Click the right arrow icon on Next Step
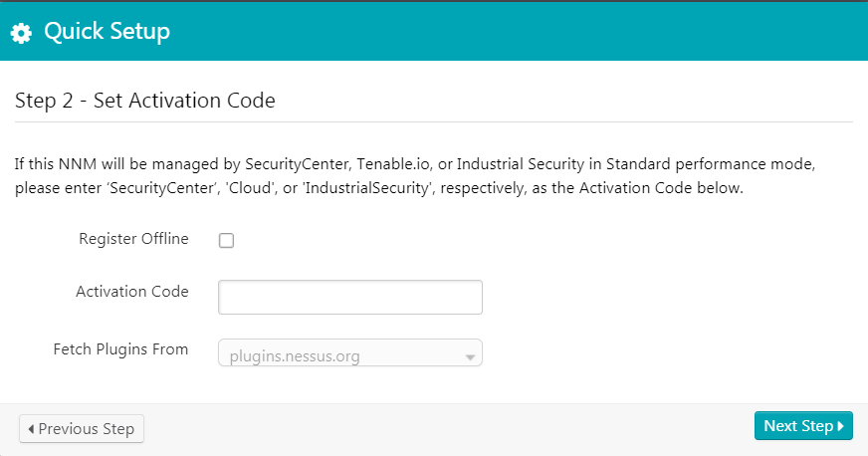 pyautogui.click(x=841, y=426)
